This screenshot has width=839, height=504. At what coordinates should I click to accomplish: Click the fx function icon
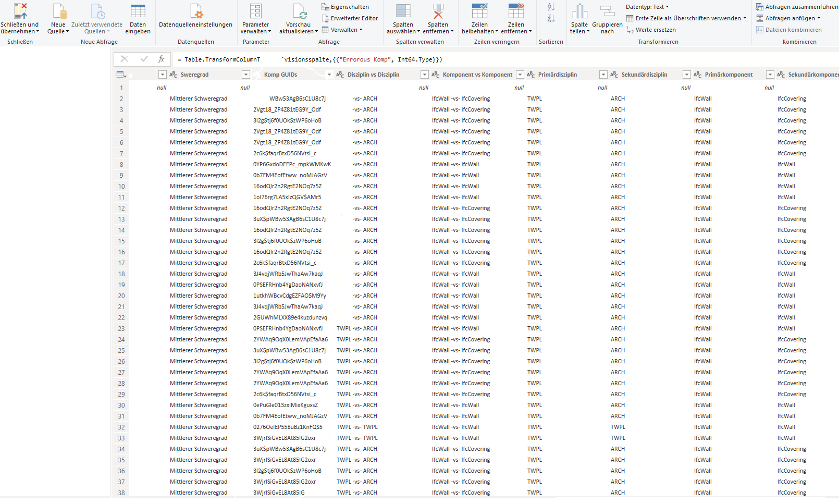pyautogui.click(x=162, y=59)
